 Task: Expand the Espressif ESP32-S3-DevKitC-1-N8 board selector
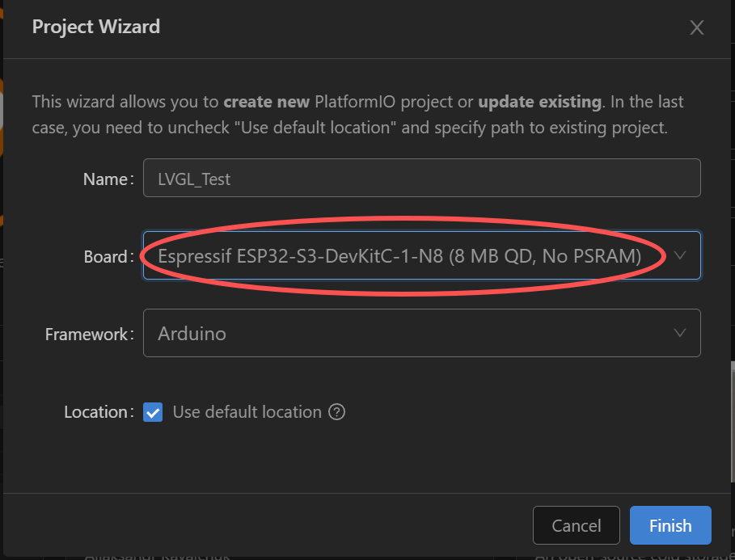422,255
